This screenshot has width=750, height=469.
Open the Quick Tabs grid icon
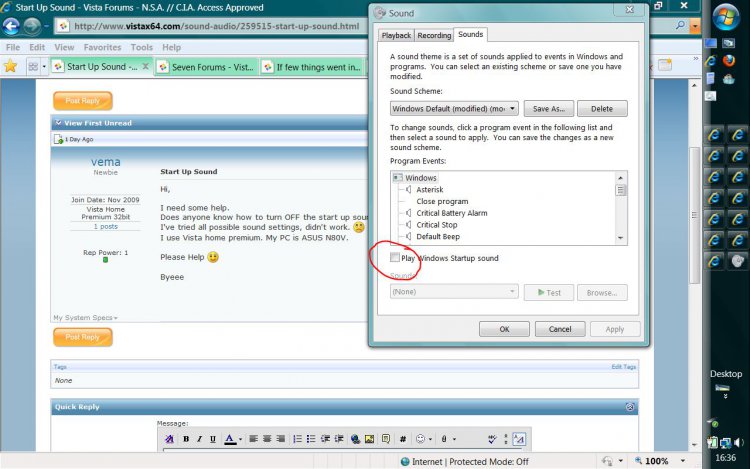tap(33, 66)
